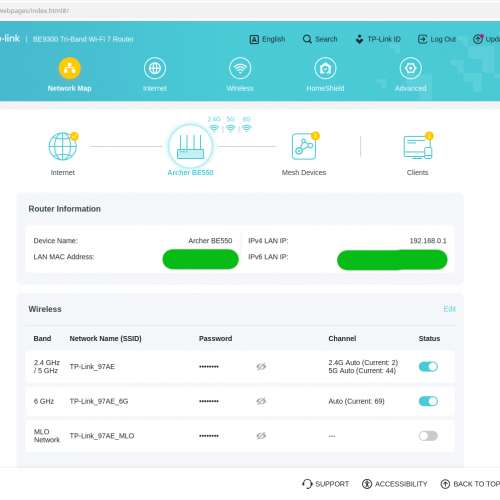Click the Clients count badge
The width and height of the screenshot is (500, 500).
(x=429, y=136)
